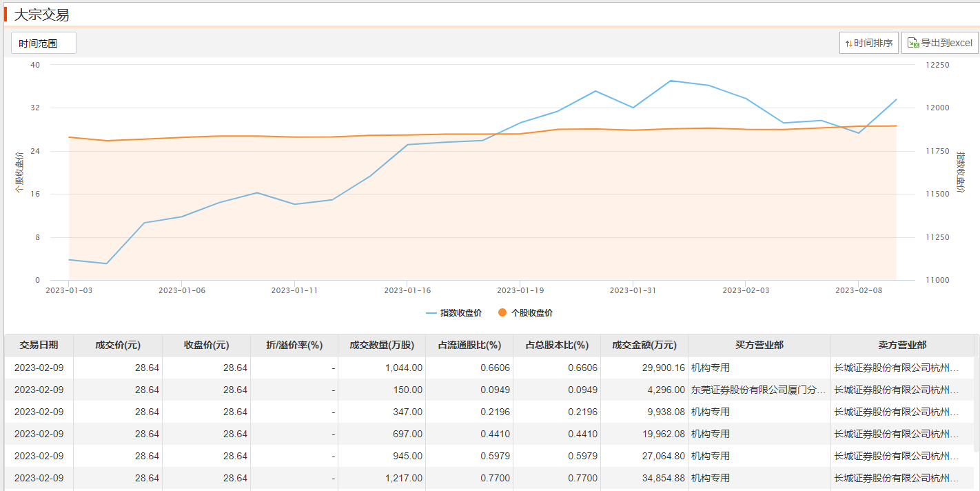Click the 交易日期 column header
This screenshot has width=980, height=491.
coord(39,345)
